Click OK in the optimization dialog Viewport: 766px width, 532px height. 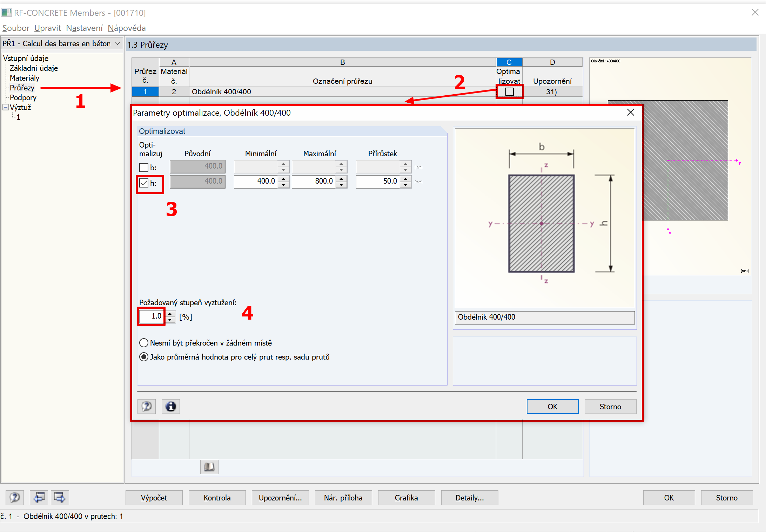click(552, 406)
